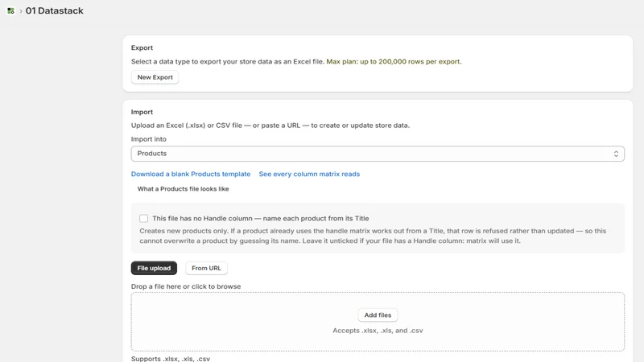Start a New Export
This screenshot has height=362, width=644.
155,77
